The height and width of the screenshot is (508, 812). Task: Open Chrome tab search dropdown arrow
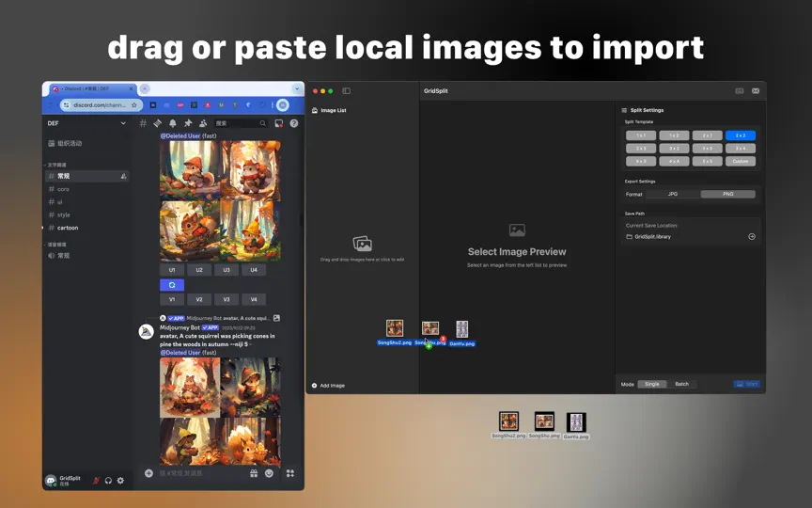pyautogui.click(x=297, y=88)
